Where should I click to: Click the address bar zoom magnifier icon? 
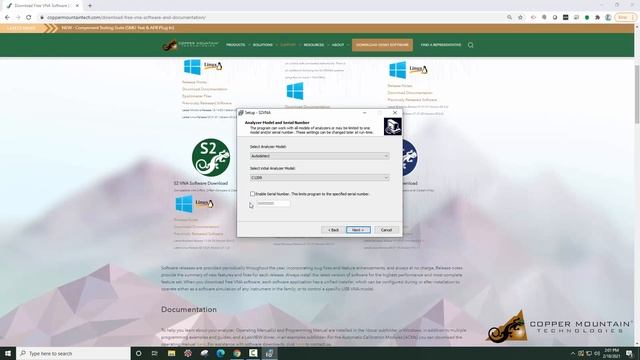[509, 18]
